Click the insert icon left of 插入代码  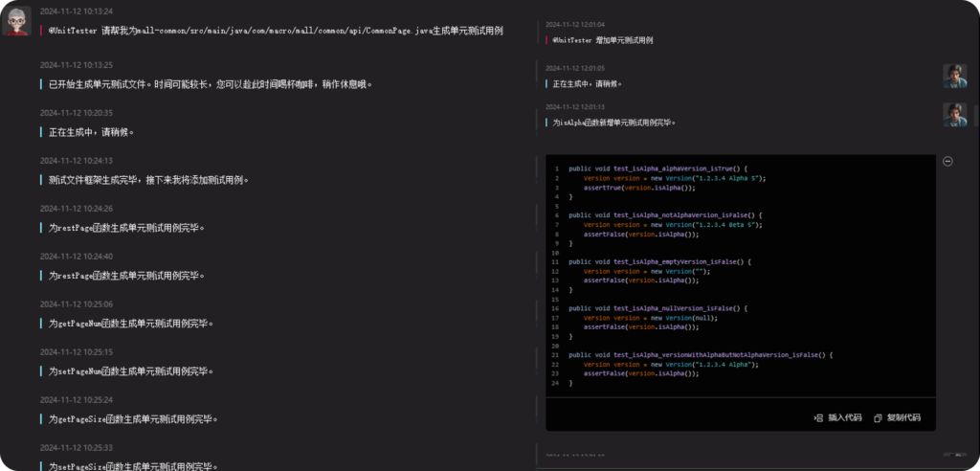point(818,417)
